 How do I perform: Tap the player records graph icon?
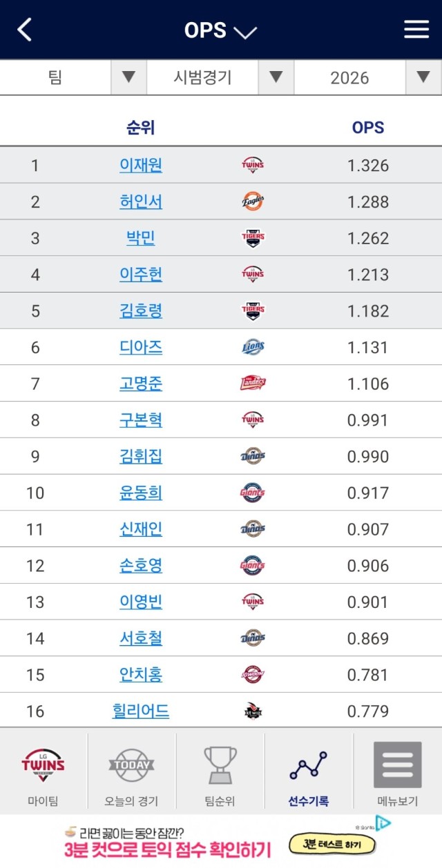tap(308, 765)
